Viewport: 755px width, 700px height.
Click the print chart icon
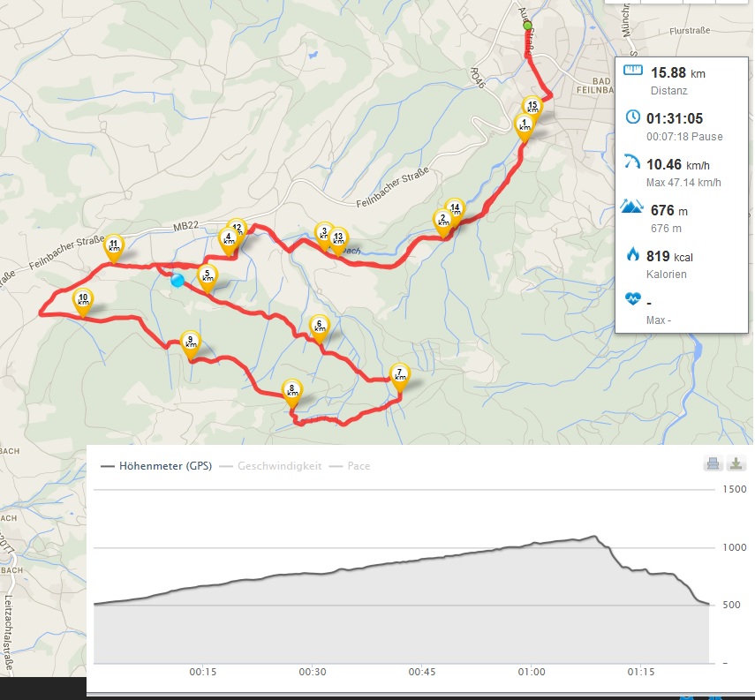[x=713, y=463]
